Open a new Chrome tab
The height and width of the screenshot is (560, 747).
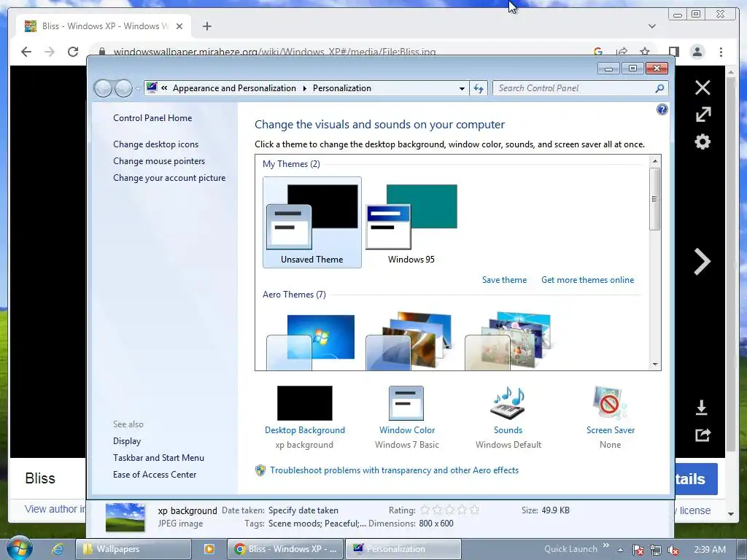click(206, 26)
